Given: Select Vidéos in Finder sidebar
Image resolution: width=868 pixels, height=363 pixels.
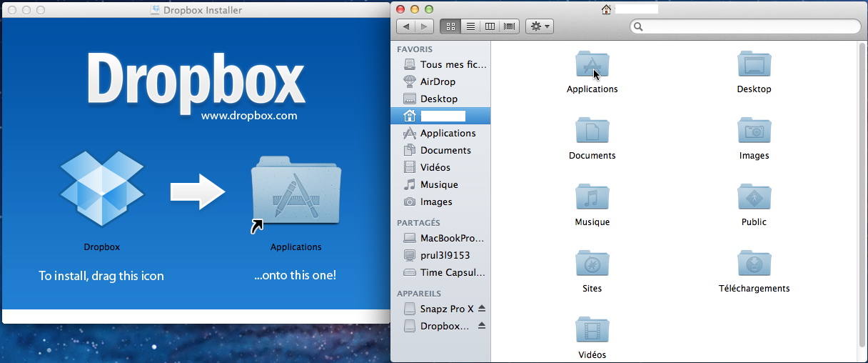Looking at the screenshot, I should (440, 167).
